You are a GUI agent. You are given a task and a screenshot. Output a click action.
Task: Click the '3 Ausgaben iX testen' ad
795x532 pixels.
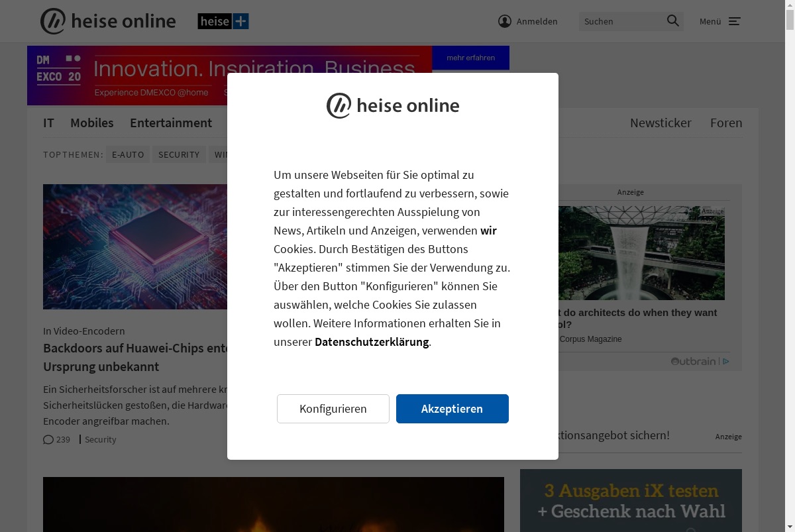coord(631,500)
